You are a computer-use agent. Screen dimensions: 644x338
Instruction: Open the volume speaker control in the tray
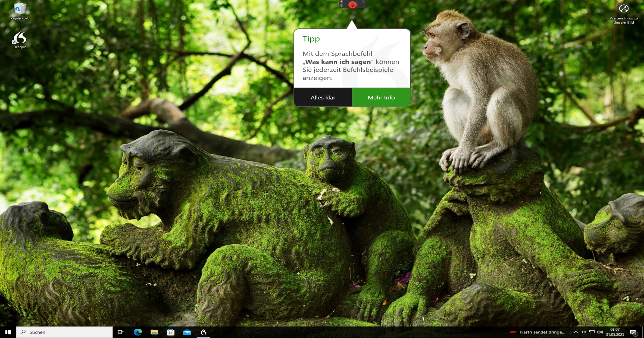coord(600,332)
